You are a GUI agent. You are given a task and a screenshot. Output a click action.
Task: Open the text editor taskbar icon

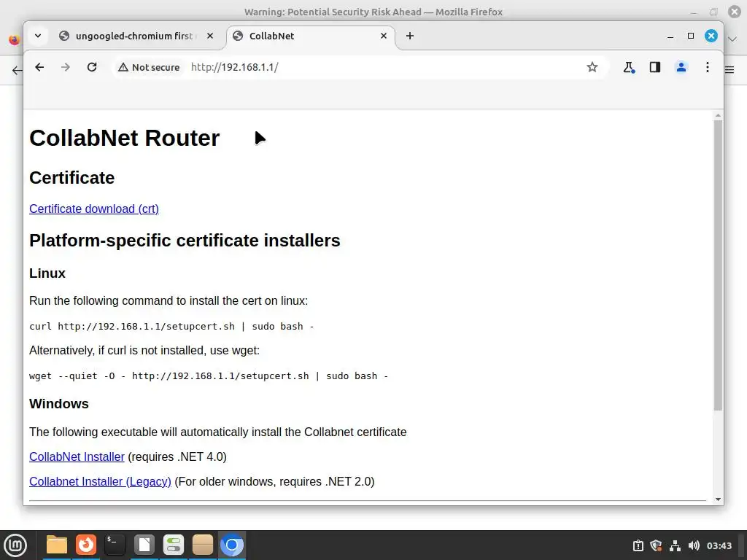pyautogui.click(x=144, y=545)
